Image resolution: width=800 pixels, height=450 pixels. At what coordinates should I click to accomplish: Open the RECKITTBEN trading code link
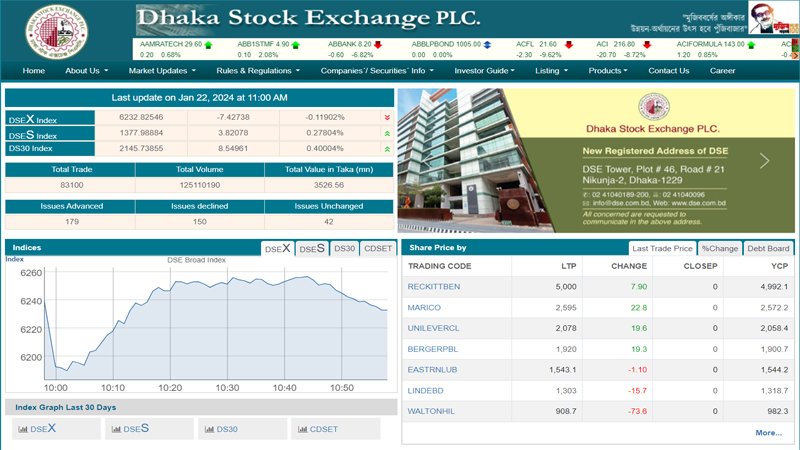click(x=434, y=287)
